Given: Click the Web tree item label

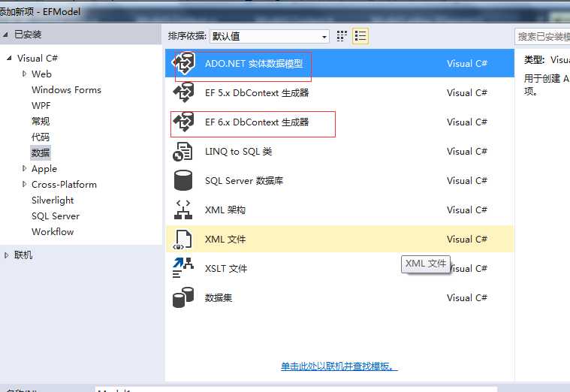Looking at the screenshot, I should 41,74.
